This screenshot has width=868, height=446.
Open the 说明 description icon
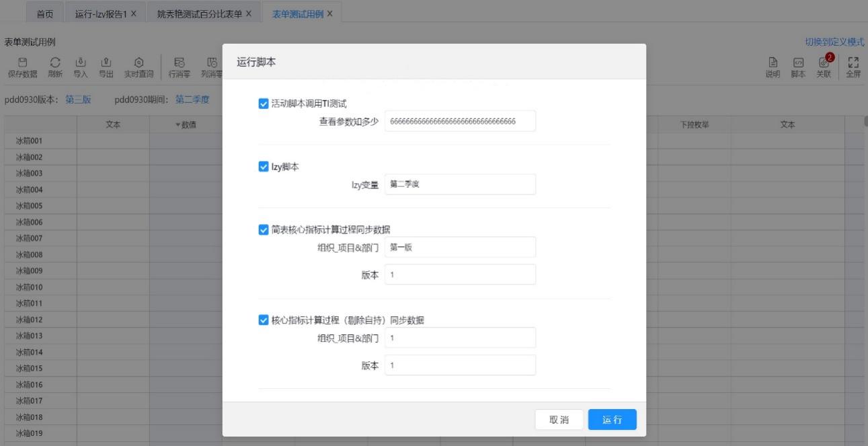[x=773, y=63]
